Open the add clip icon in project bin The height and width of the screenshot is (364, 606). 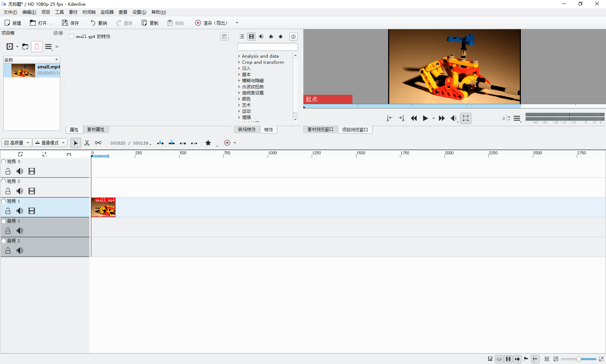coord(10,46)
